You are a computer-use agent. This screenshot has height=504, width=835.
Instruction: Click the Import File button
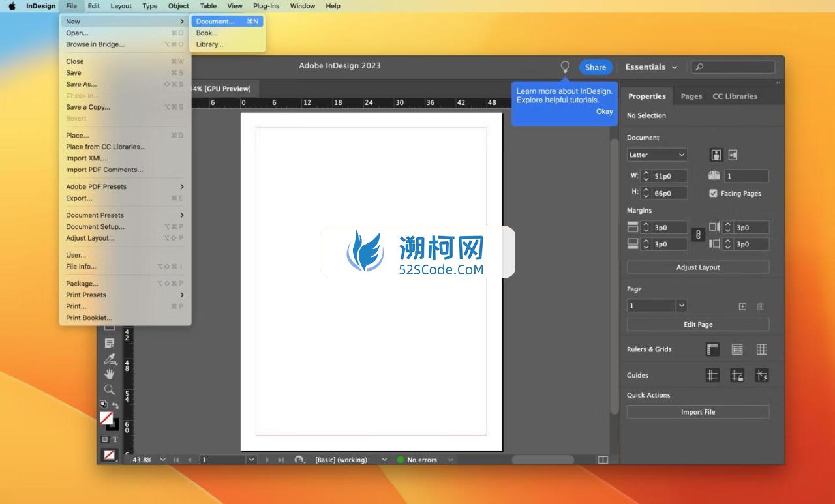pyautogui.click(x=698, y=412)
